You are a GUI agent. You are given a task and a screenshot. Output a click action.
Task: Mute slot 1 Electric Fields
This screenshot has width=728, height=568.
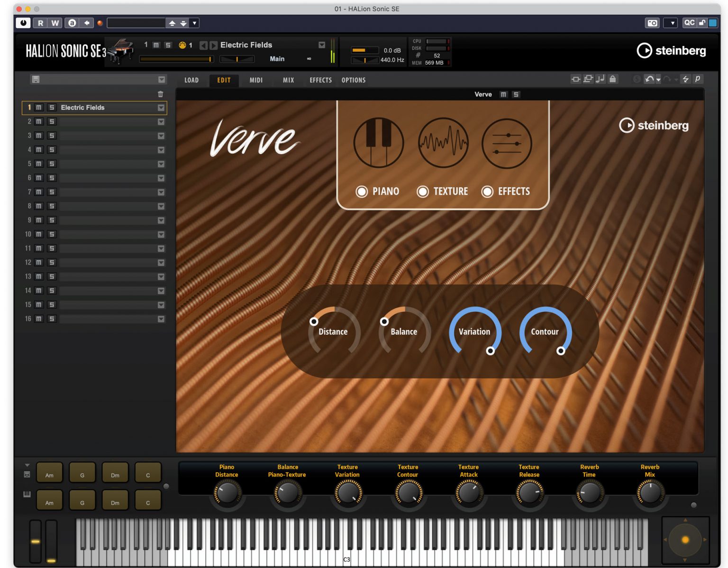click(38, 108)
